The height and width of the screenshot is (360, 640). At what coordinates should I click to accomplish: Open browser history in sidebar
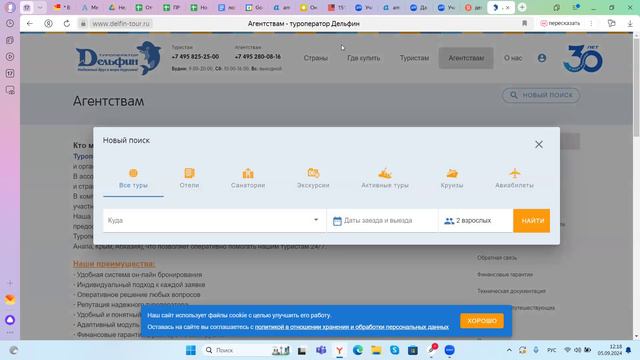click(x=10, y=24)
